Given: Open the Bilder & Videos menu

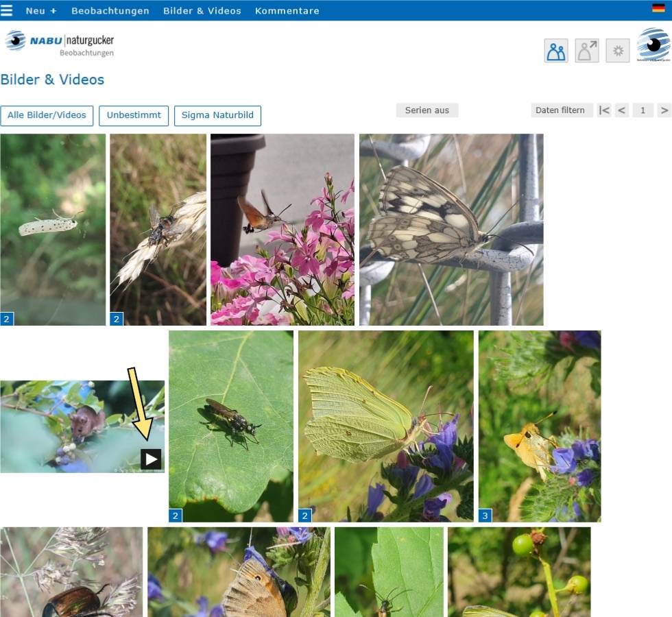Looking at the screenshot, I should (x=202, y=11).
